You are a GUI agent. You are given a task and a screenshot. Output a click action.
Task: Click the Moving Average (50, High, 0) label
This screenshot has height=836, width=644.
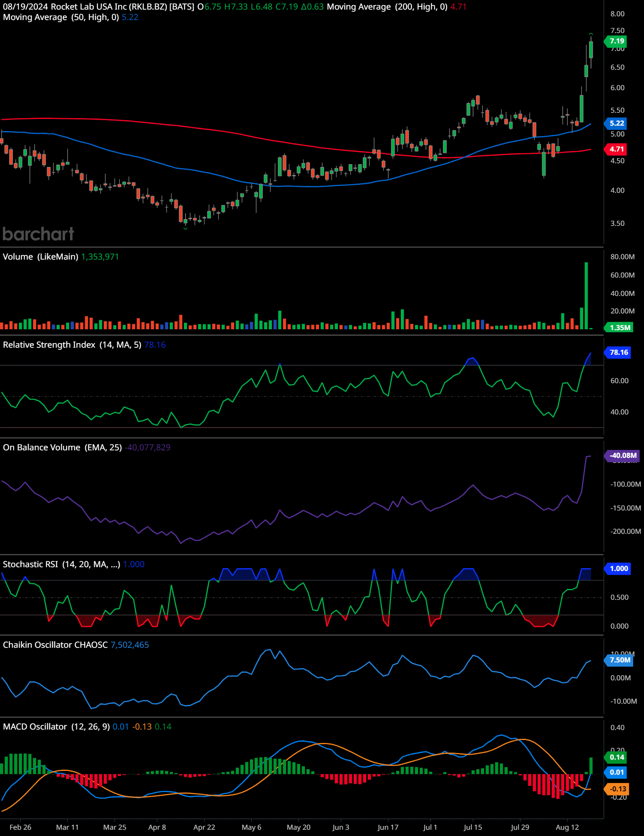(x=61, y=17)
